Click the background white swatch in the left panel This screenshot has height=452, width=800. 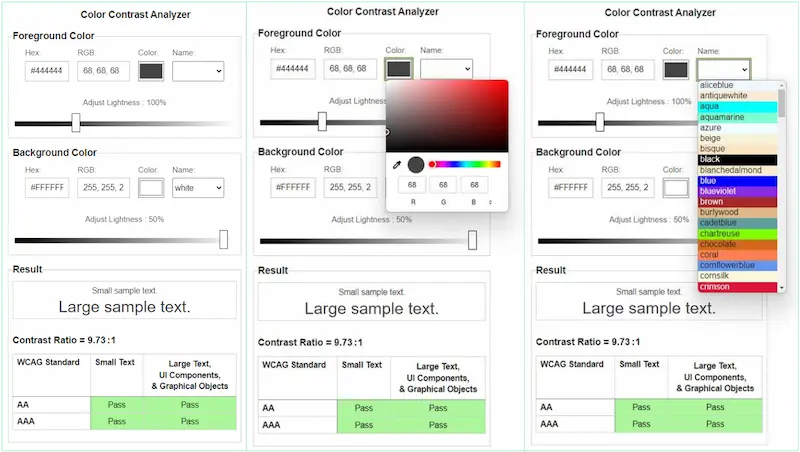151,188
